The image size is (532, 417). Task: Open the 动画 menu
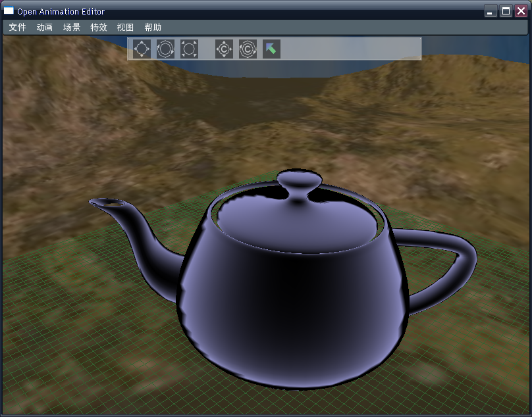[x=45, y=27]
